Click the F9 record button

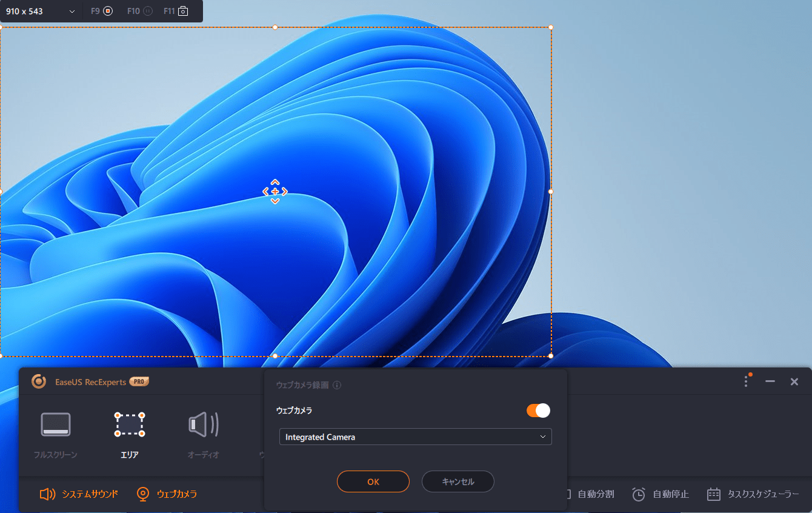108,11
